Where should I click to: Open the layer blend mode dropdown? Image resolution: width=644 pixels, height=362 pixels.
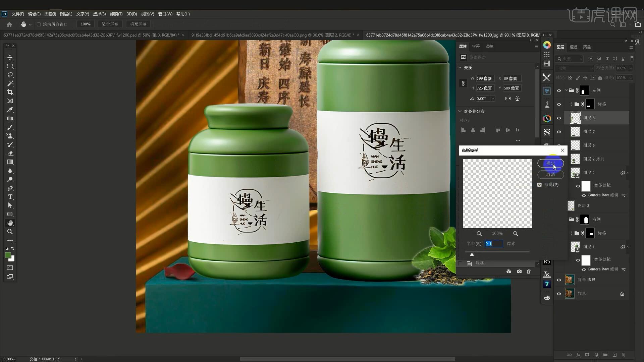[x=575, y=68]
